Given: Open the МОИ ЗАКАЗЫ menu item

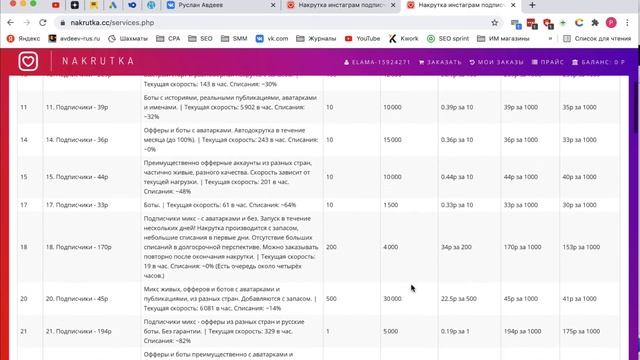Looking at the screenshot, I should click(496, 62).
